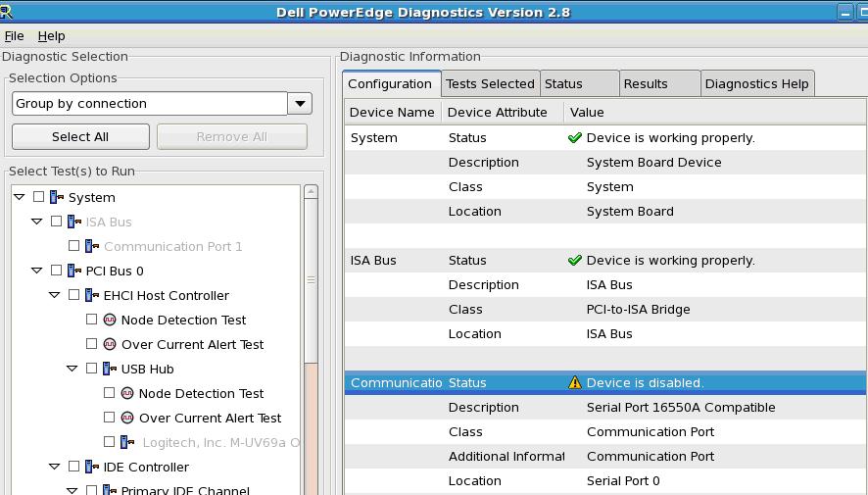The height and width of the screenshot is (495, 868).
Task: Switch to the Status tab
Action: pos(580,83)
